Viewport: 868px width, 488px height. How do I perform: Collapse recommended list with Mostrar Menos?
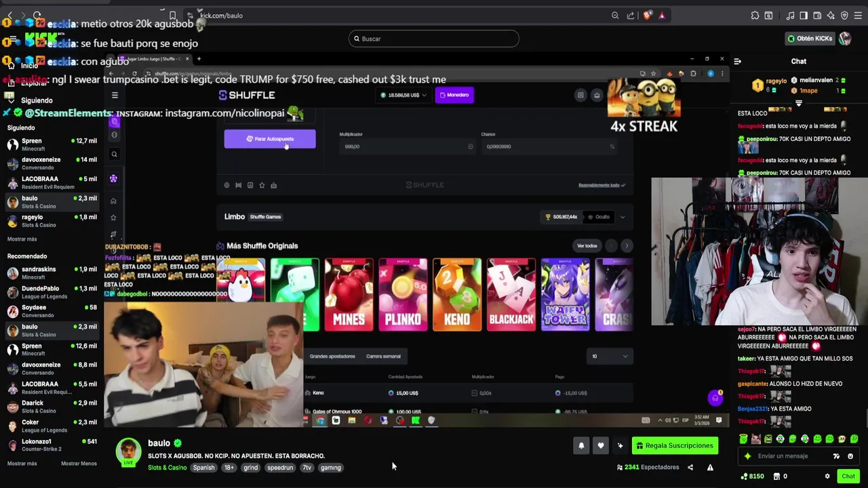coord(79,464)
